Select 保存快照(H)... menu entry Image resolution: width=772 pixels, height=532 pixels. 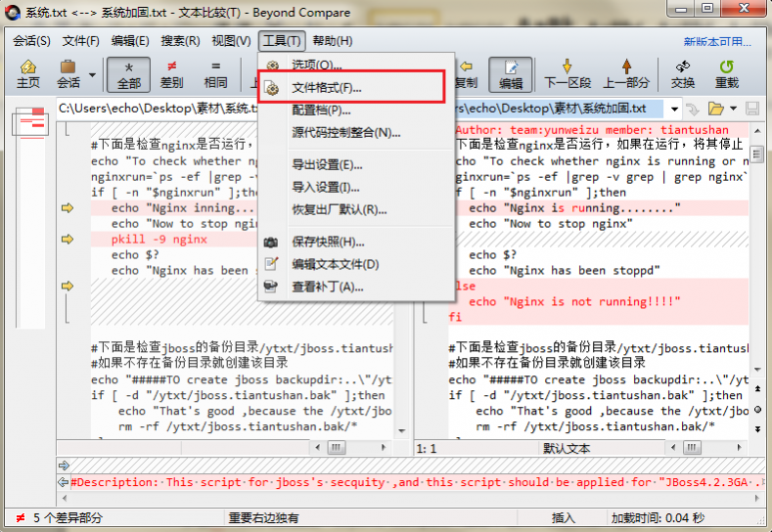point(328,242)
